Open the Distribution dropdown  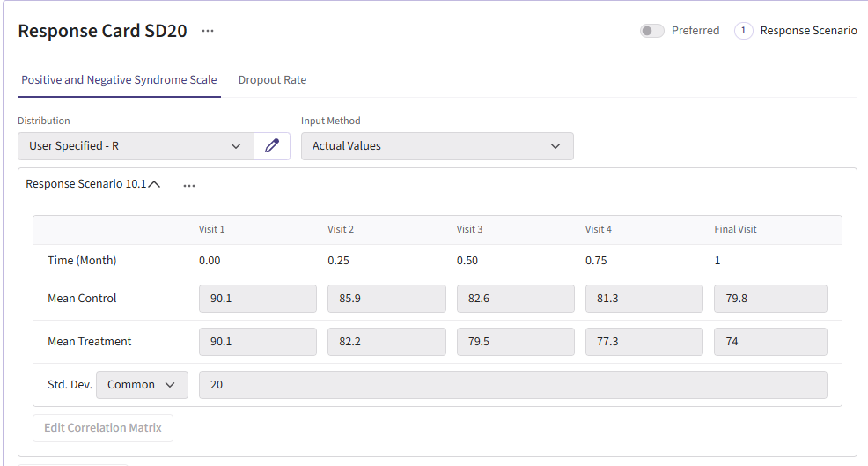tap(136, 146)
